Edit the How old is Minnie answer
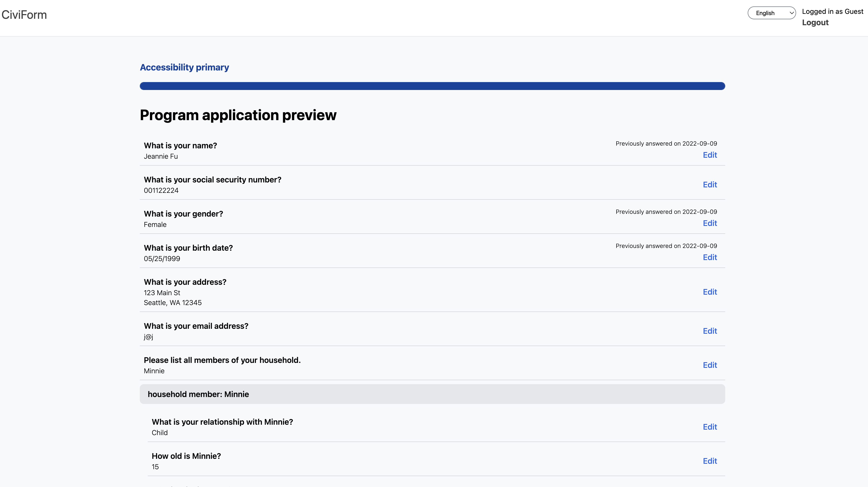The width and height of the screenshot is (868, 487). pyautogui.click(x=710, y=461)
